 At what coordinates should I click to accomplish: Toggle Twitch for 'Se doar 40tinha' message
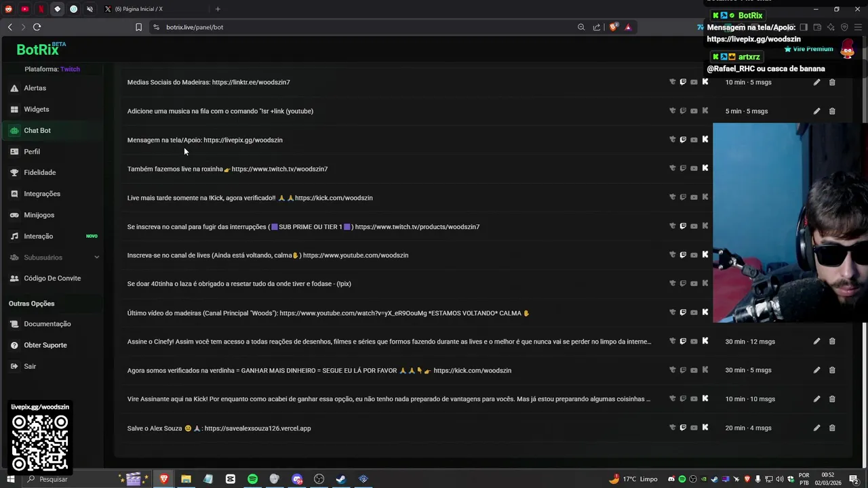(x=683, y=284)
